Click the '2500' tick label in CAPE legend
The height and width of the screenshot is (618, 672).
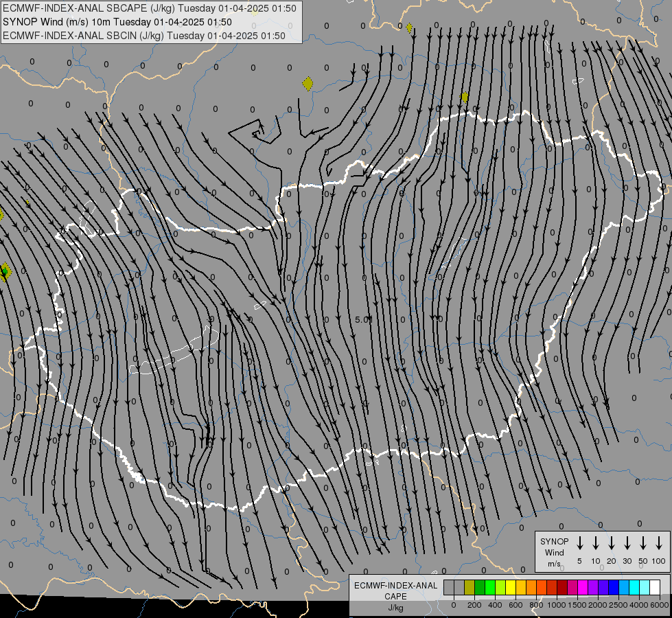pyautogui.click(x=618, y=605)
